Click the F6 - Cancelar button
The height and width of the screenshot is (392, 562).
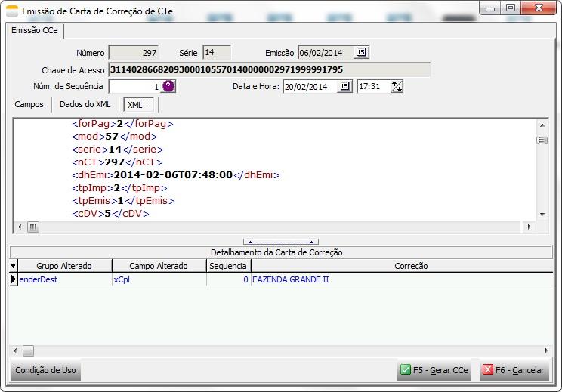[x=514, y=370]
